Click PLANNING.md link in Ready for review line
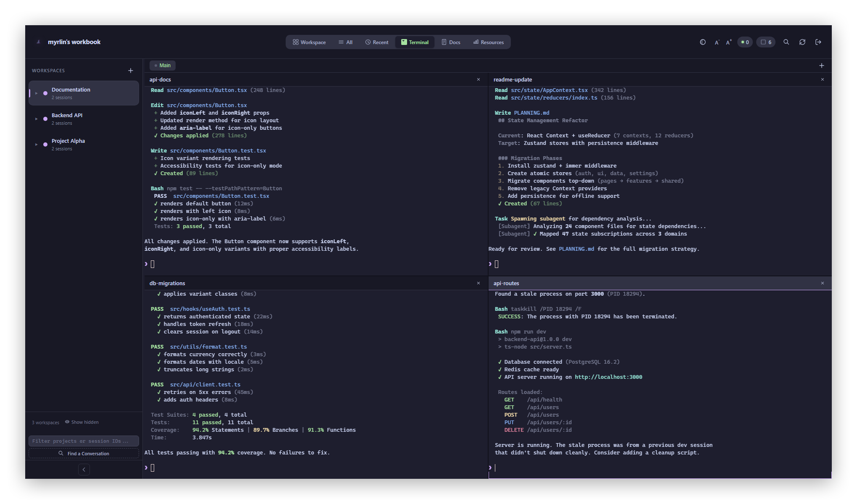 576,249
